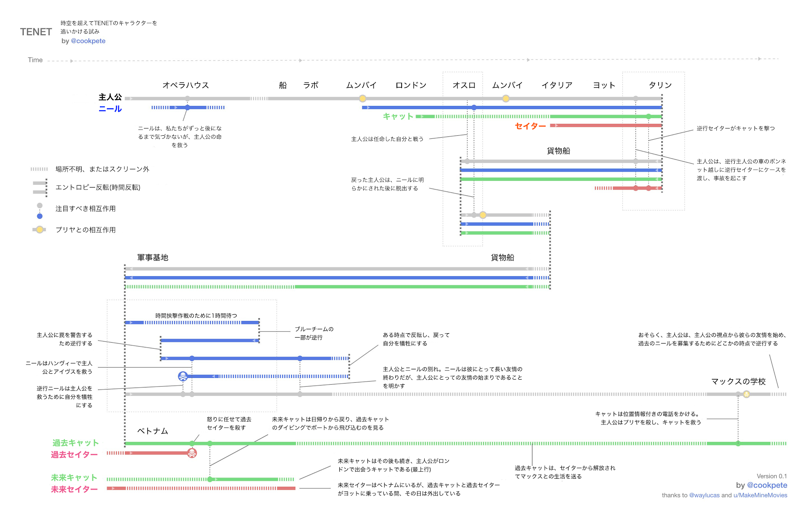The width and height of the screenshot is (812, 518).
Task: Select the 過去キャット green label
Action: pos(75,443)
